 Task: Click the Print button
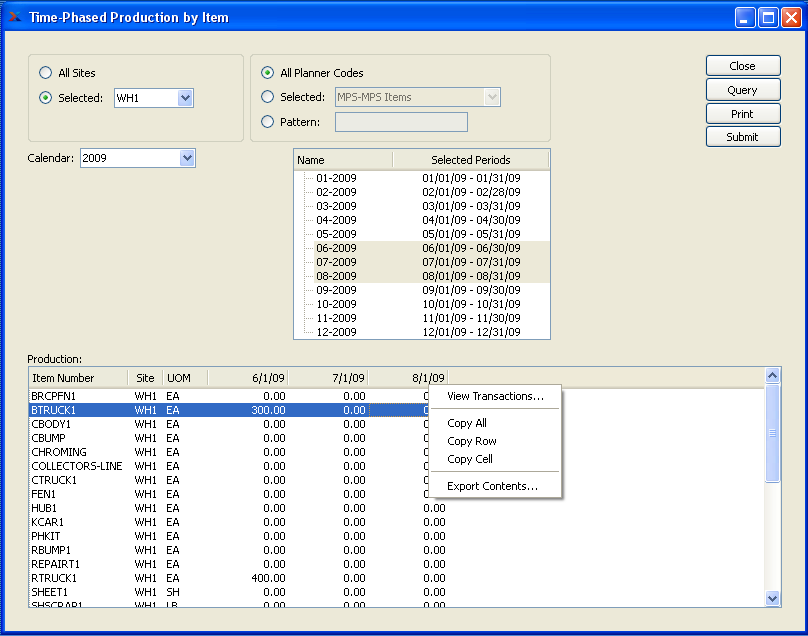tap(742, 114)
